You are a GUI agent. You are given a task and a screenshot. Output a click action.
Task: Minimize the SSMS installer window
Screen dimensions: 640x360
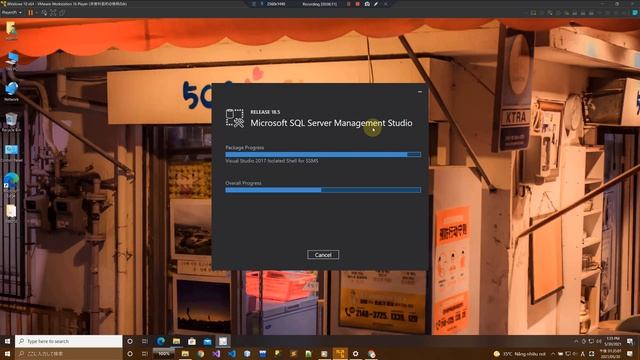(x=420, y=92)
